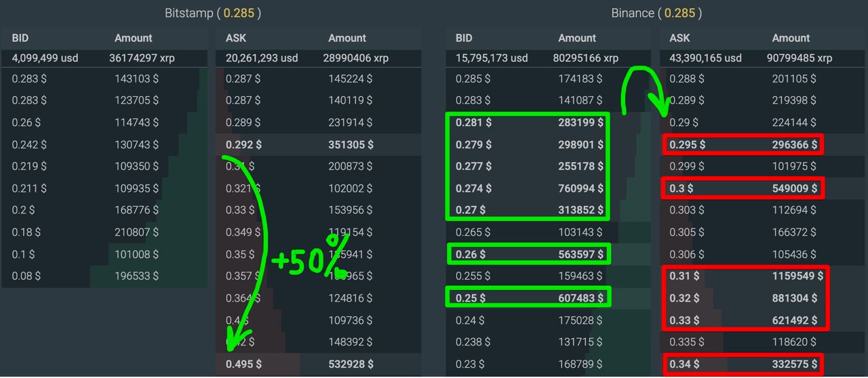Image resolution: width=868 pixels, height=378 pixels.
Task: Select the 0.242 $ bid price
Action: point(29,144)
